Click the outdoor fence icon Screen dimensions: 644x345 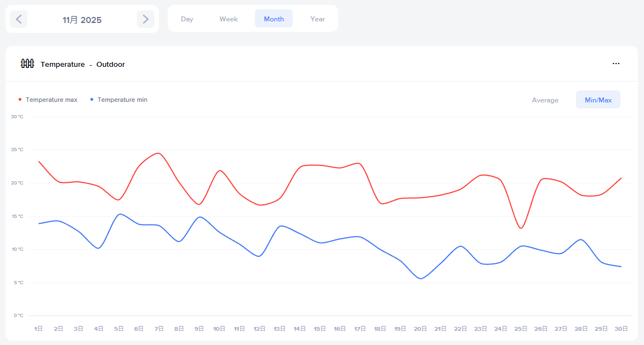[27, 64]
